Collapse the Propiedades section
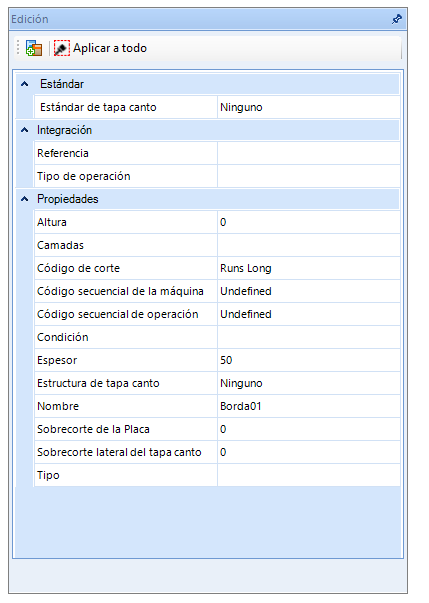 [25, 199]
